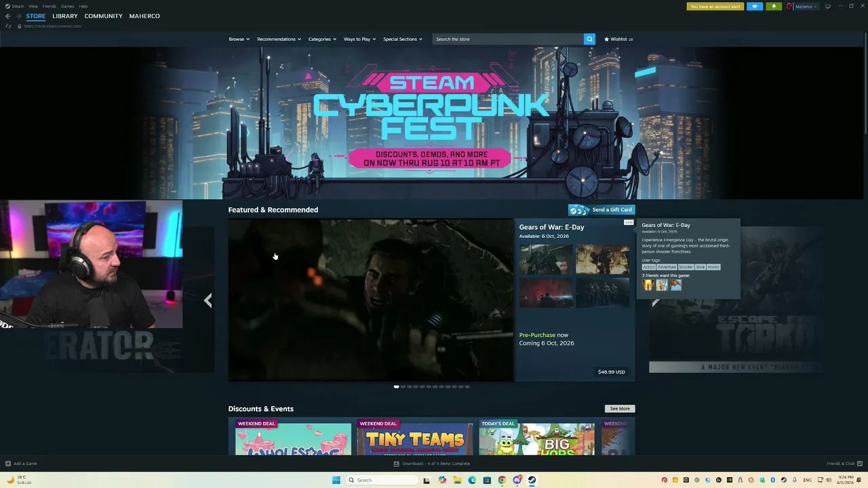Screen dimensions: 868x488
Task: Open the Wholesome weekend deal thumbnail
Action: (x=293, y=439)
